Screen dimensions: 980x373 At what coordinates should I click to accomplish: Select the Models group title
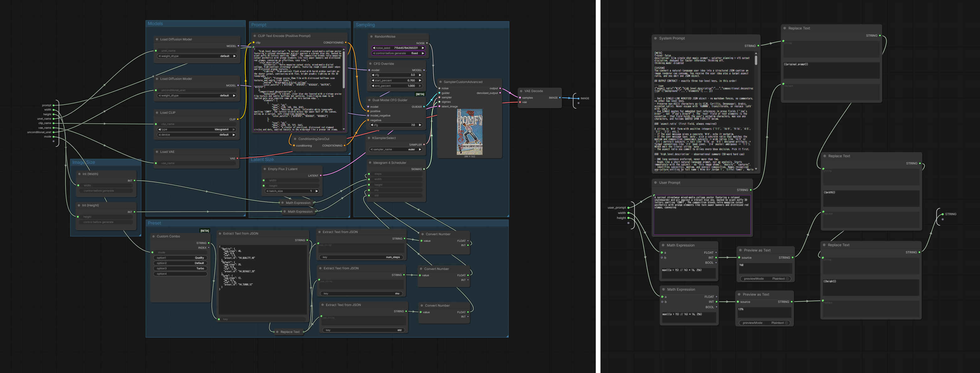[x=155, y=23]
